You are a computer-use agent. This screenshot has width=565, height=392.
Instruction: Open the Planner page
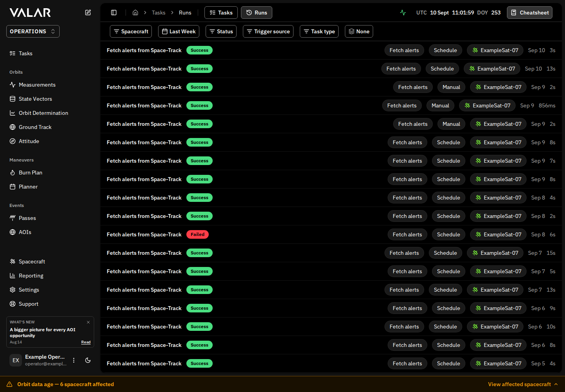click(50, 187)
